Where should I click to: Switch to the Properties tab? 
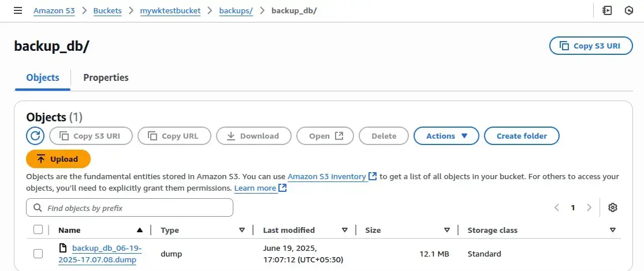pos(106,77)
